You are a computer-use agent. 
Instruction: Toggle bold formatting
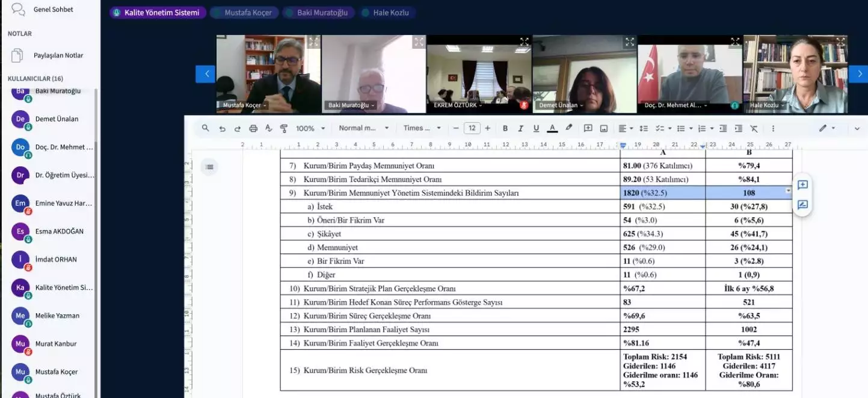click(x=505, y=128)
